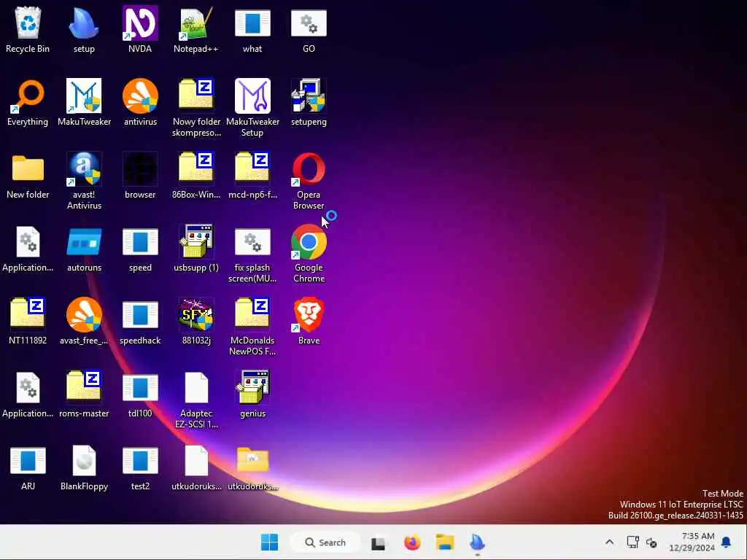Open File Explorer from taskbar
The height and width of the screenshot is (560, 747).
(x=444, y=542)
